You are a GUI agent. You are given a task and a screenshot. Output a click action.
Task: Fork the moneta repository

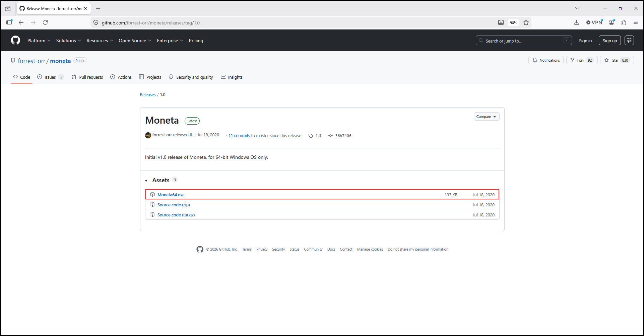pyautogui.click(x=582, y=60)
